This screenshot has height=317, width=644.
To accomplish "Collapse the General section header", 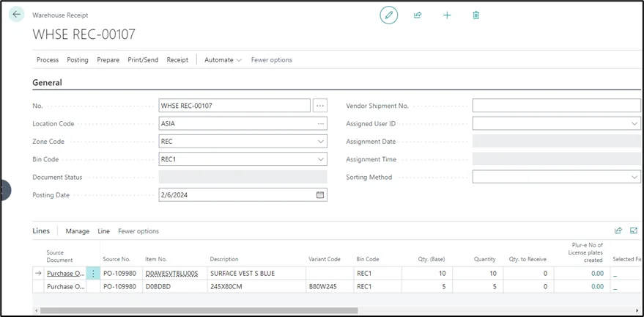I will click(x=47, y=82).
